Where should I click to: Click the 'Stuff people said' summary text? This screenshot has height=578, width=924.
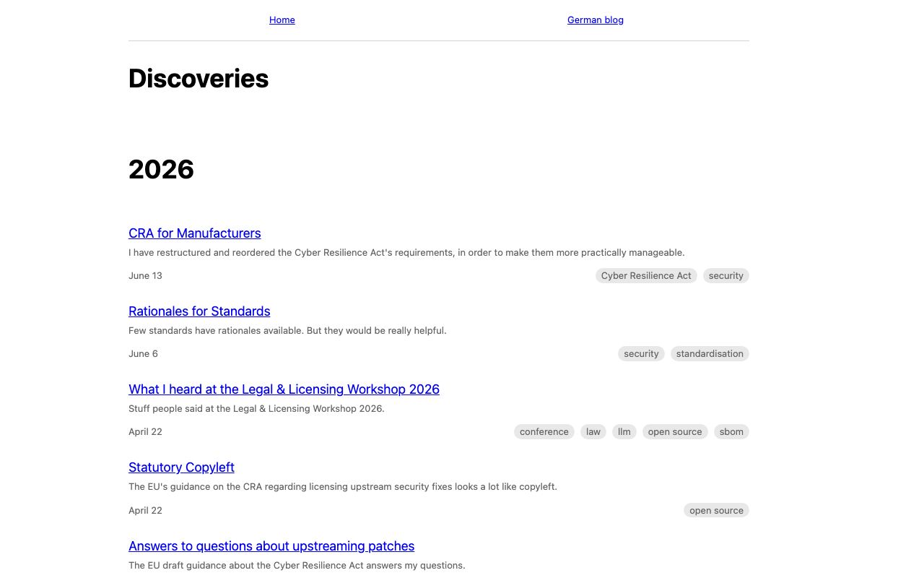pos(256,409)
